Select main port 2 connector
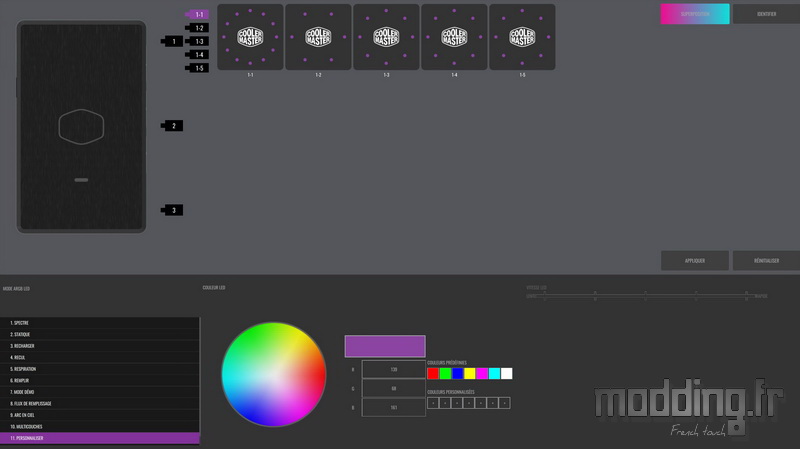Screen dimensions: 800x449 point(172,126)
